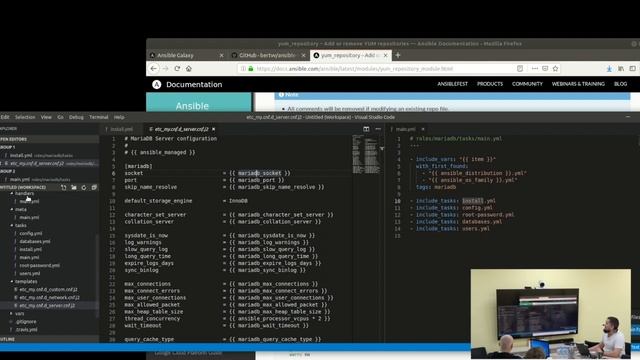Toggle Firefox sidebar icon
640x360 pixels.
click(x=632, y=69)
